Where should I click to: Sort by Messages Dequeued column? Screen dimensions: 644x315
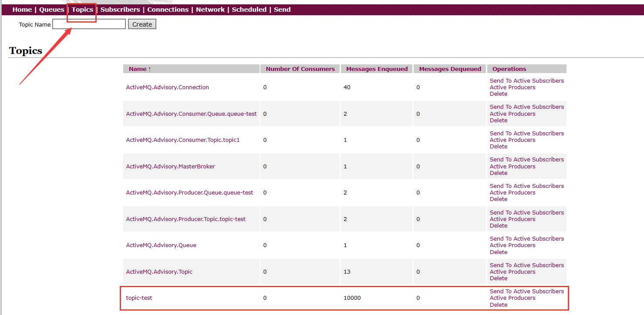tap(450, 69)
